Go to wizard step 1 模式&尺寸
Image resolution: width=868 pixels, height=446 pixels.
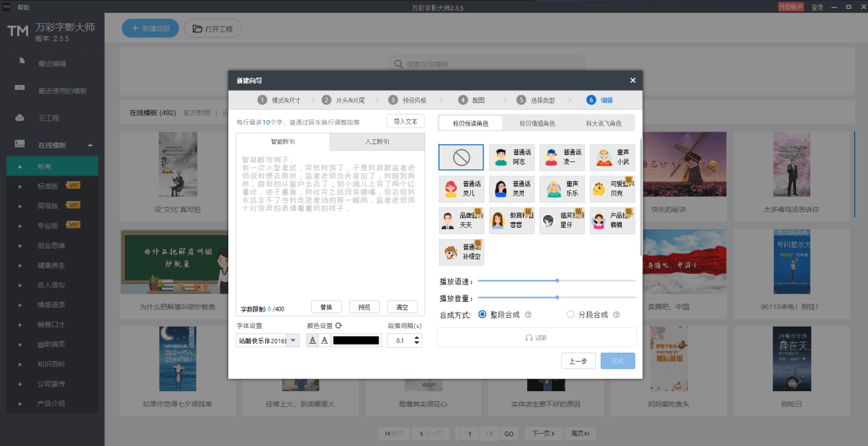(279, 99)
